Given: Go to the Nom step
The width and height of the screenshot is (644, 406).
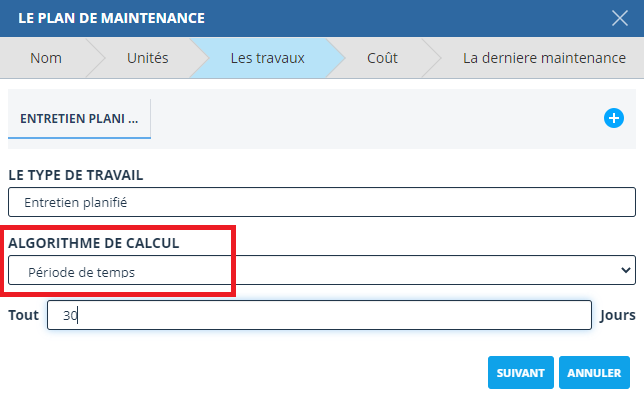Looking at the screenshot, I should 46,58.
